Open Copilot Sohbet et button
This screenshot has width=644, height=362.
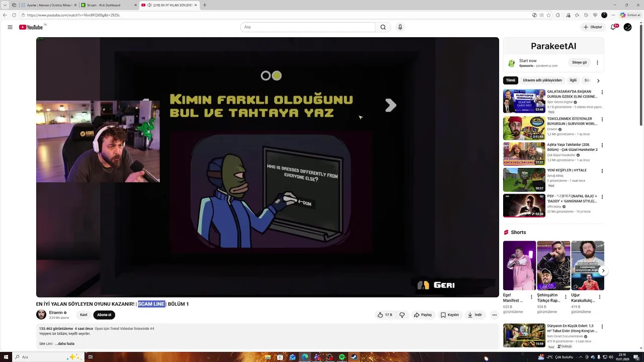(x=630, y=15)
